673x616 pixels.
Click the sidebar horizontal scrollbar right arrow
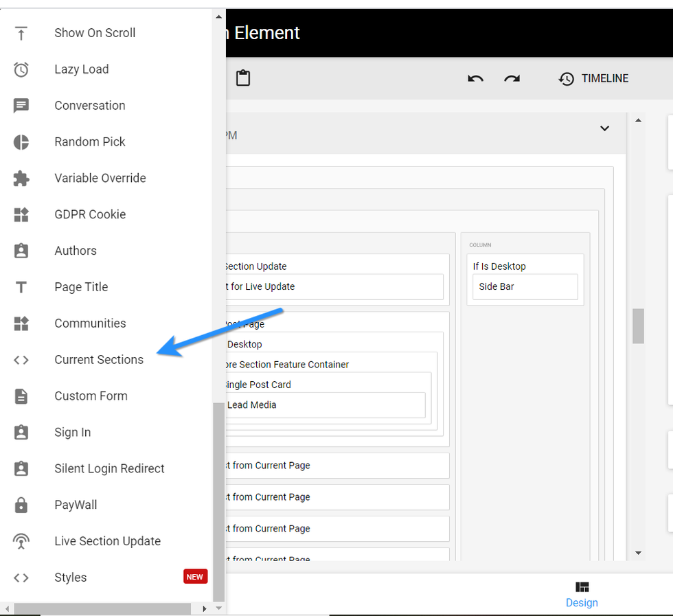(204, 608)
